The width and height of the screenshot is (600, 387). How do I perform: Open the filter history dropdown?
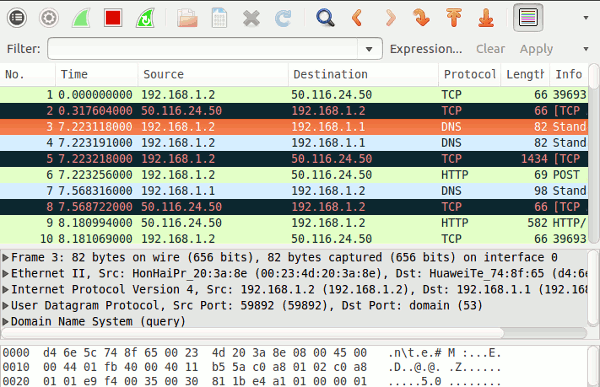click(369, 49)
